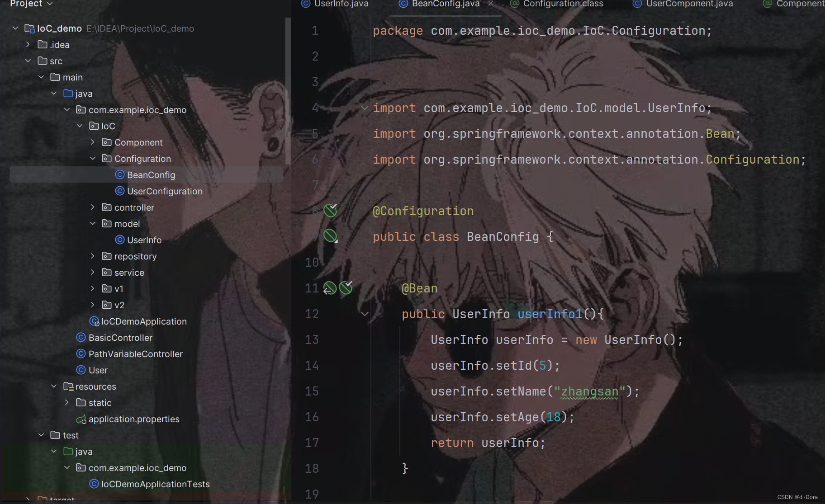Collapse the IoC_demo project root

coord(15,28)
